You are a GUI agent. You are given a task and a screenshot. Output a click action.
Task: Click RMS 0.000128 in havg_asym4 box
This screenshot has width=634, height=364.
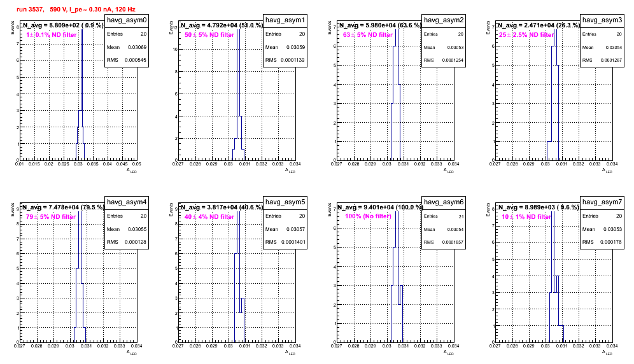coord(127,242)
